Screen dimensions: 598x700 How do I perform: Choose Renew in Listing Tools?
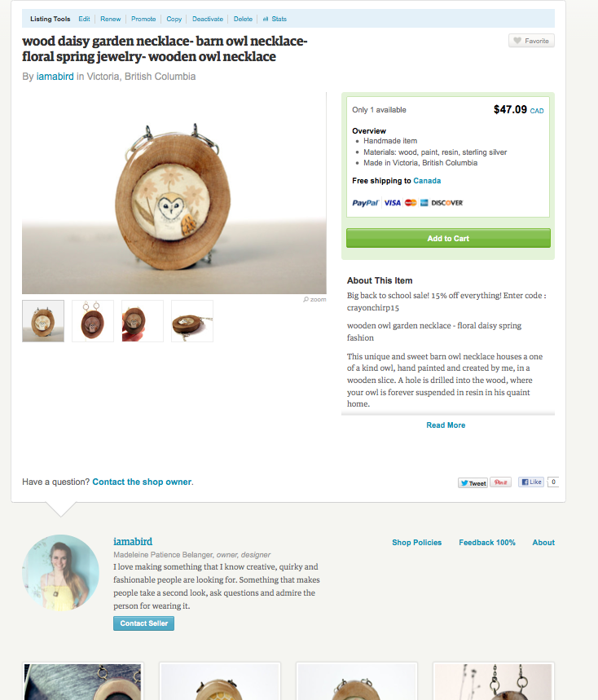[x=110, y=19]
